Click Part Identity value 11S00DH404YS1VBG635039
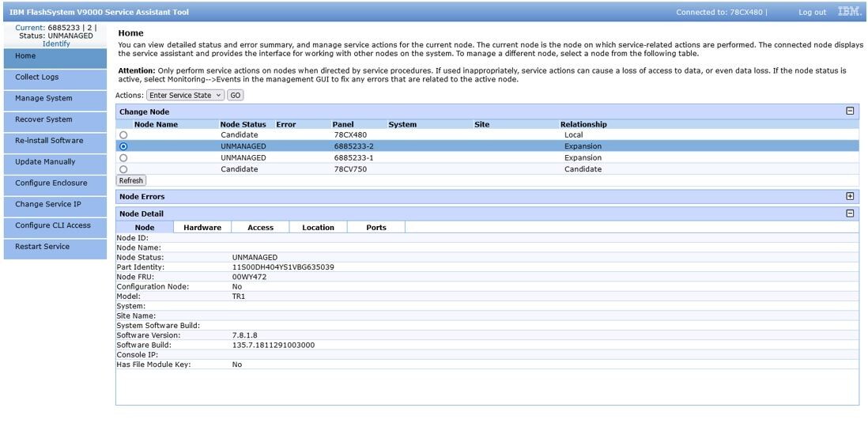Image resolution: width=868 pixels, height=427 pixels. click(283, 267)
